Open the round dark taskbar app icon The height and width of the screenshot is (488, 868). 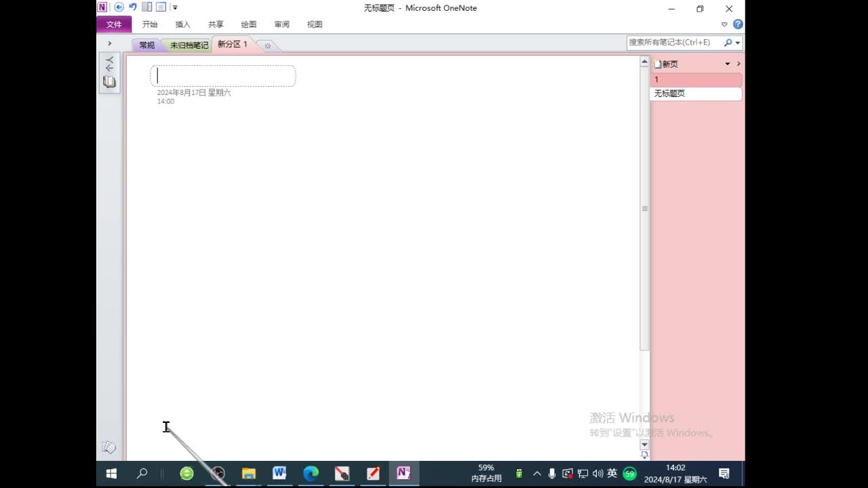pyautogui.click(x=218, y=474)
